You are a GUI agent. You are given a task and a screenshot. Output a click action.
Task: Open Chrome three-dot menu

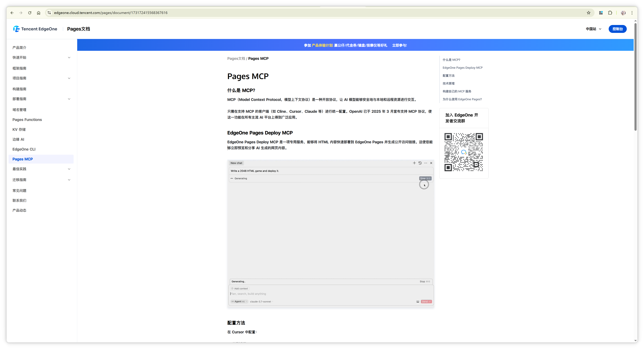tap(632, 13)
